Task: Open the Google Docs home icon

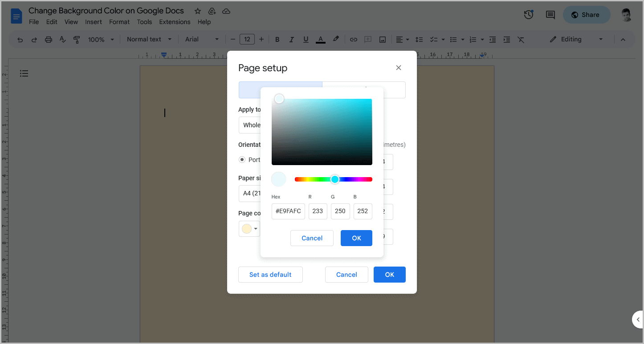Action: [x=16, y=16]
